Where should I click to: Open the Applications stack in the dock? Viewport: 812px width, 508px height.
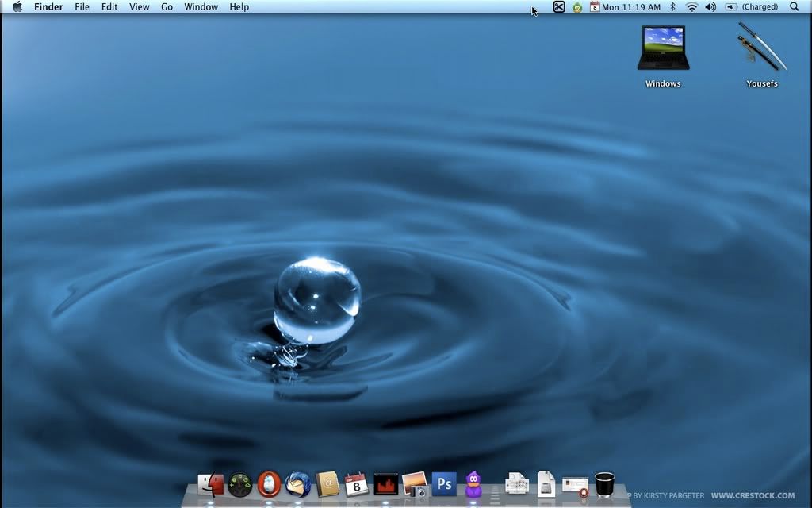[517, 484]
